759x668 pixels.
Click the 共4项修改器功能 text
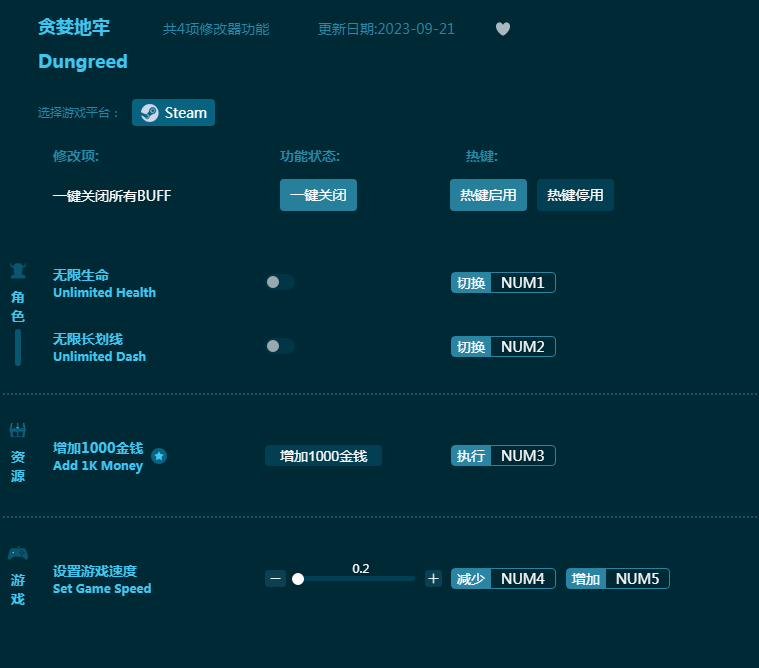pos(216,29)
